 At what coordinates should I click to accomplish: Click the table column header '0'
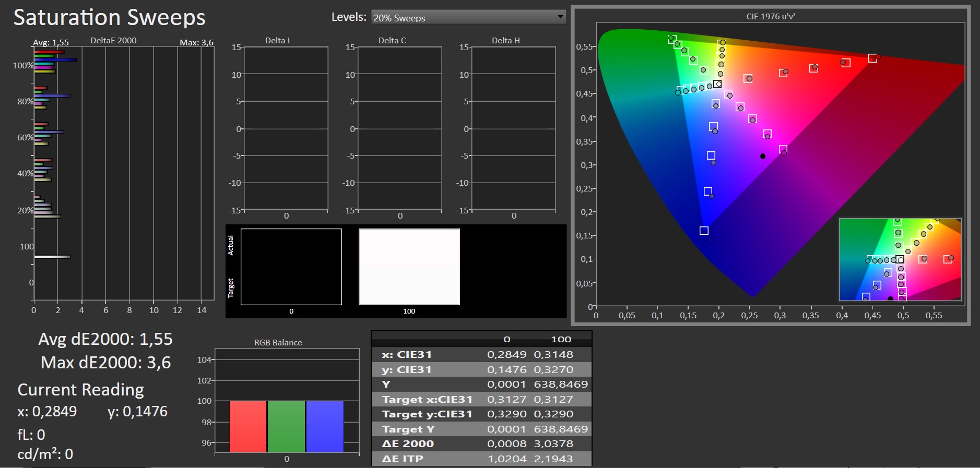click(506, 339)
